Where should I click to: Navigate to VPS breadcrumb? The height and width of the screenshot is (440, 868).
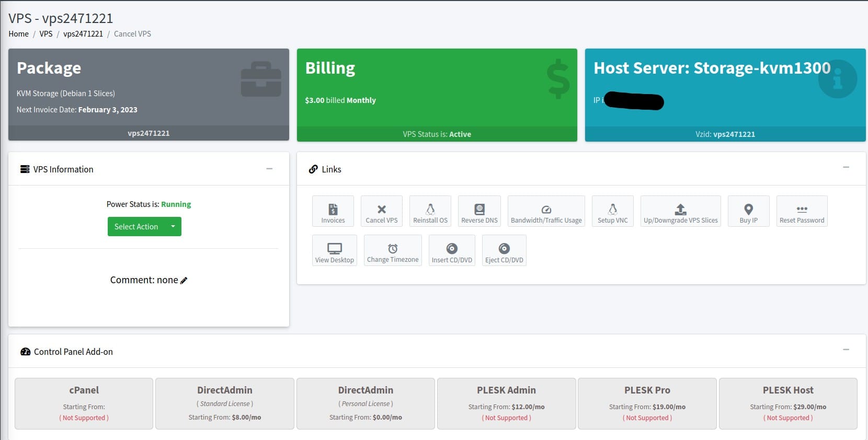(46, 34)
